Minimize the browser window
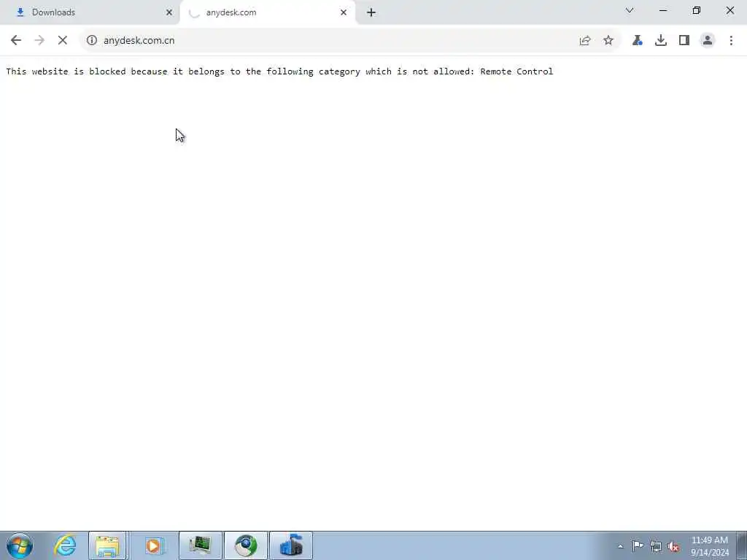 coord(663,10)
